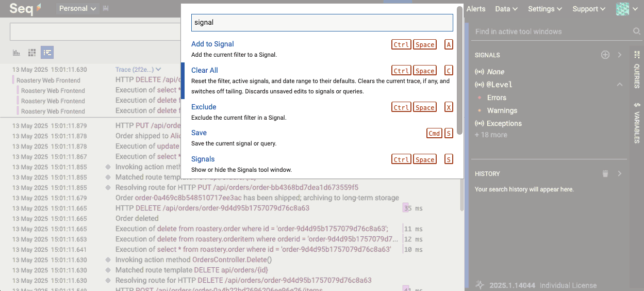The image size is (644, 291).
Task: Click the user avatar image
Action: (x=623, y=9)
